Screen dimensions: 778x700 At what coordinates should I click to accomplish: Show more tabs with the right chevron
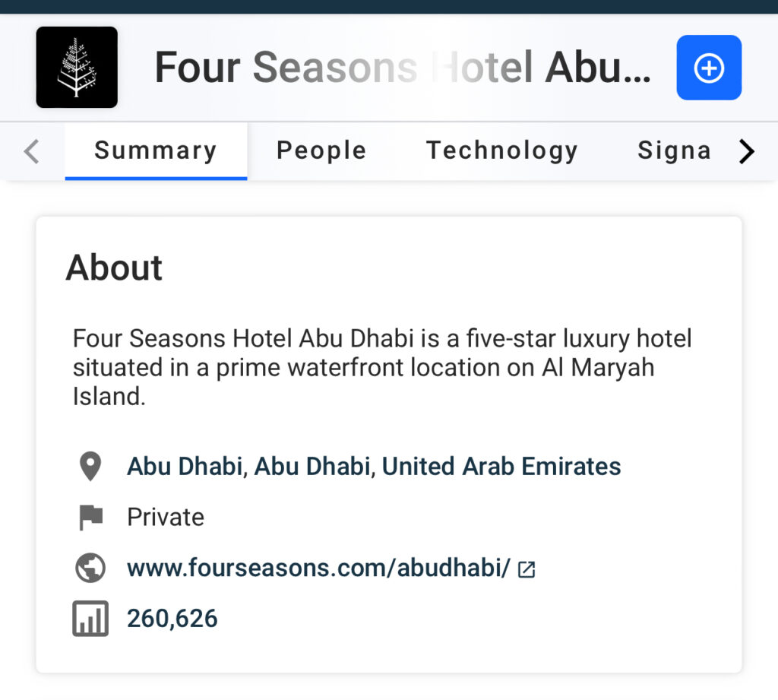pos(747,151)
